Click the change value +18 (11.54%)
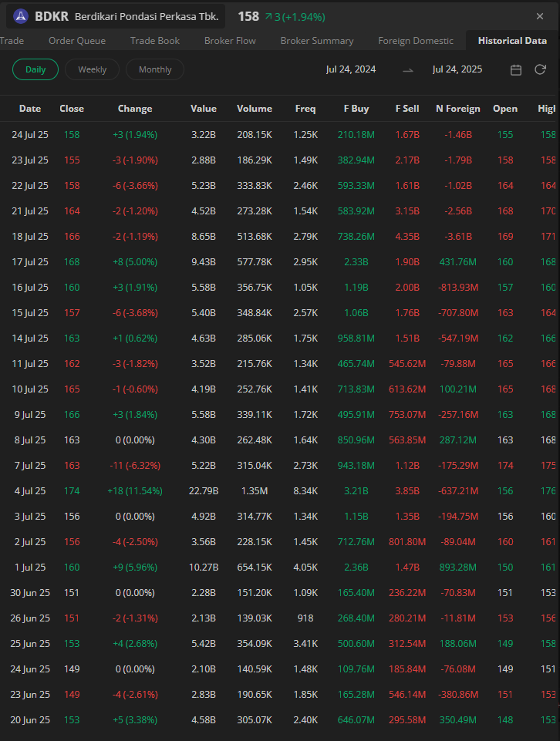560x741 pixels. click(135, 491)
